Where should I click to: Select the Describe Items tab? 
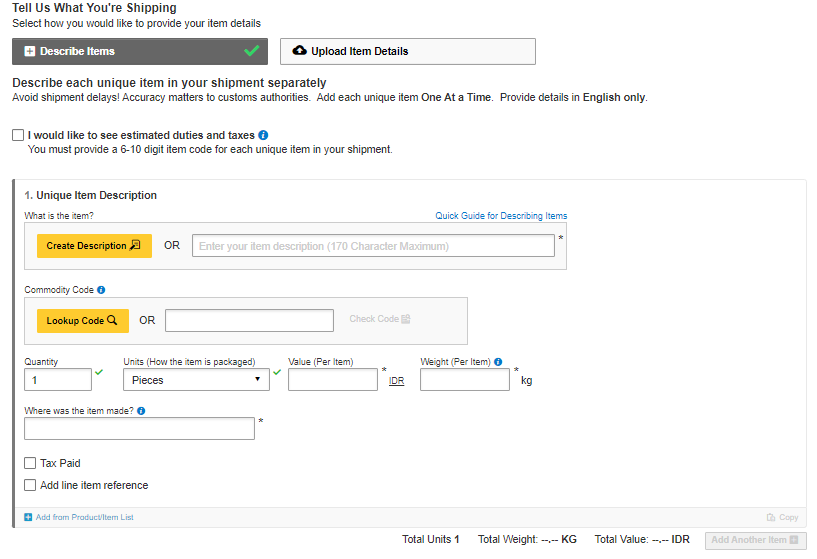(140, 52)
